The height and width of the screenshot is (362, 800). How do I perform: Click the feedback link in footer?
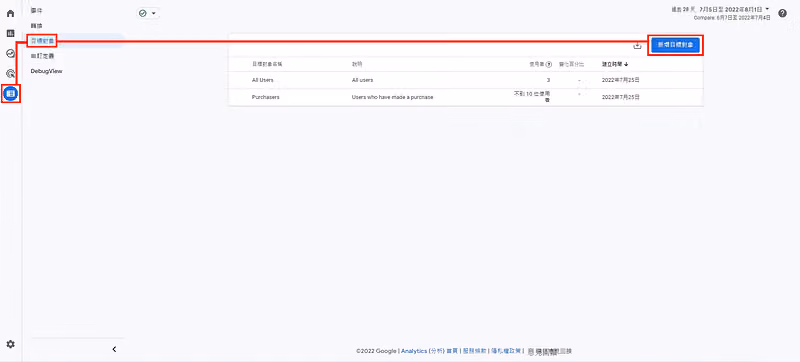click(x=550, y=351)
